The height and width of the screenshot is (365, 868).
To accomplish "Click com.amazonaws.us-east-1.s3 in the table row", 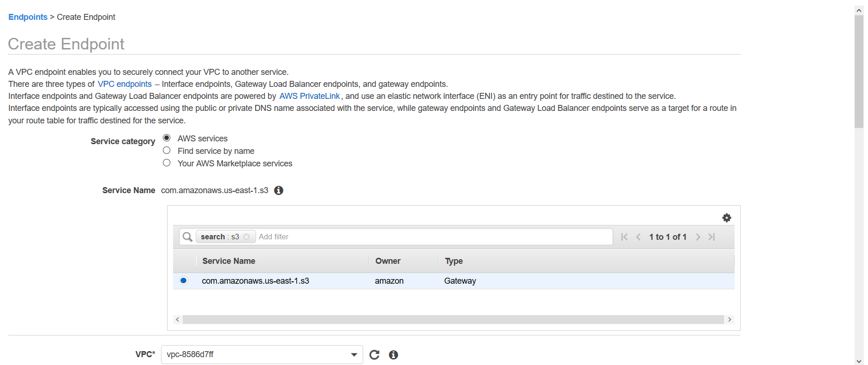I will click(255, 281).
